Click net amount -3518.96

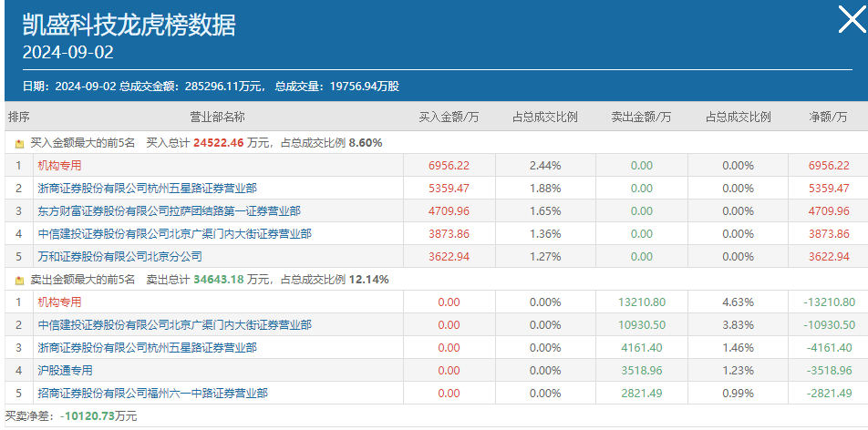[x=829, y=370]
